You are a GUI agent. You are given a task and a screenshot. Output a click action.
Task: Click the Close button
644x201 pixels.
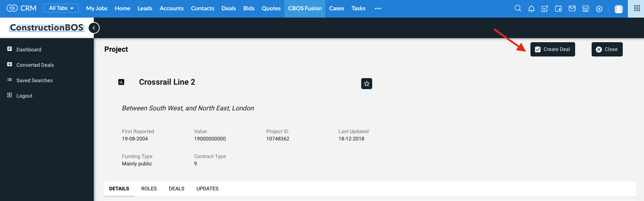[607, 49]
